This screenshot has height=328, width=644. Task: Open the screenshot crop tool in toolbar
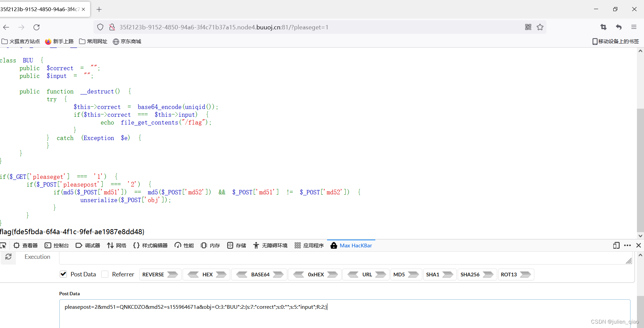pos(603,27)
